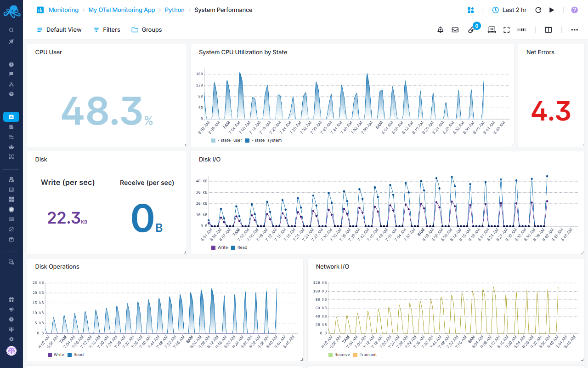The width and height of the screenshot is (588, 368).
Task: Open the Alerts section in the sidebar
Action: pos(11,64)
